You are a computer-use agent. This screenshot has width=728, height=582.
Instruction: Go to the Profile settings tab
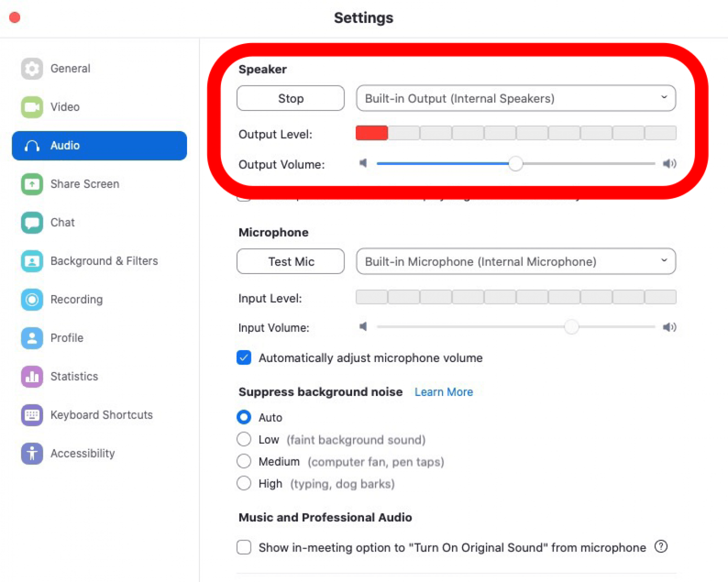[x=67, y=338]
